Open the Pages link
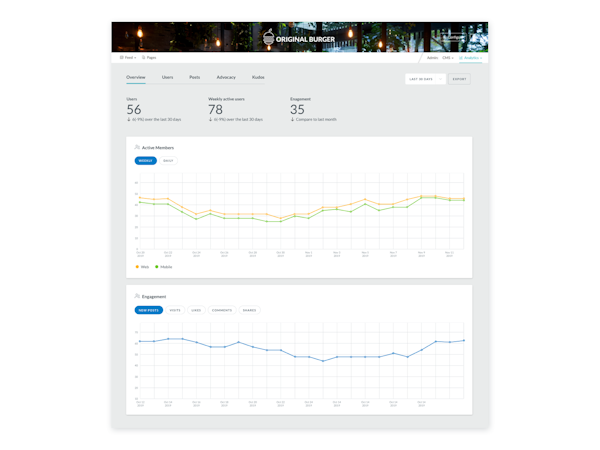The width and height of the screenshot is (600, 450). pyautogui.click(x=149, y=57)
